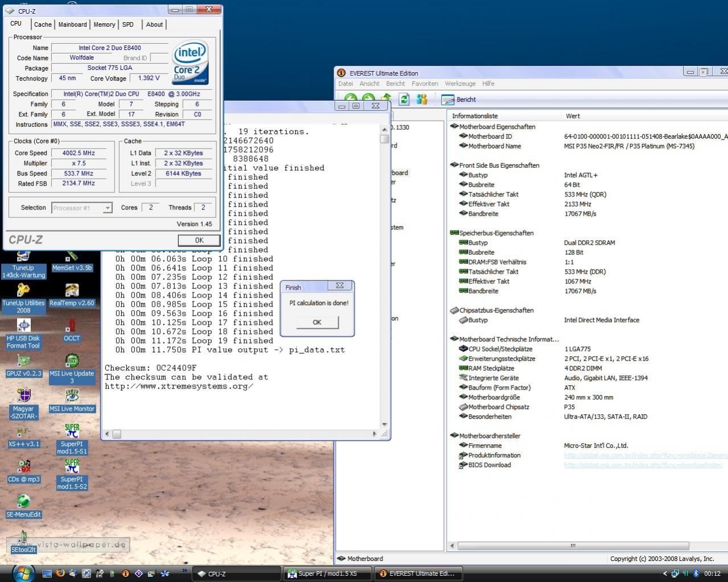Launch GPUZ v0.2.3 desktop icon
Image resolution: width=728 pixels, height=582 pixels.
(23, 366)
